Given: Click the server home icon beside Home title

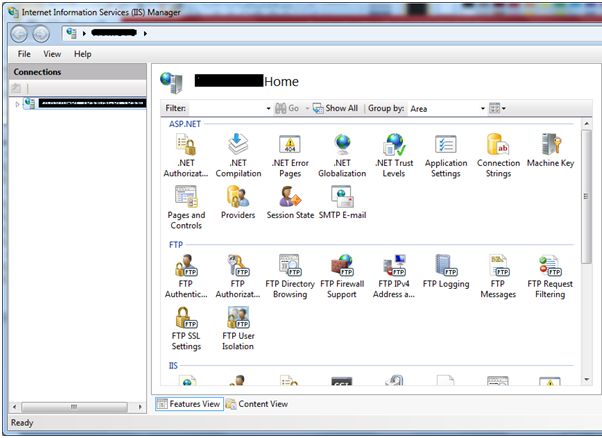Looking at the screenshot, I should (x=172, y=82).
